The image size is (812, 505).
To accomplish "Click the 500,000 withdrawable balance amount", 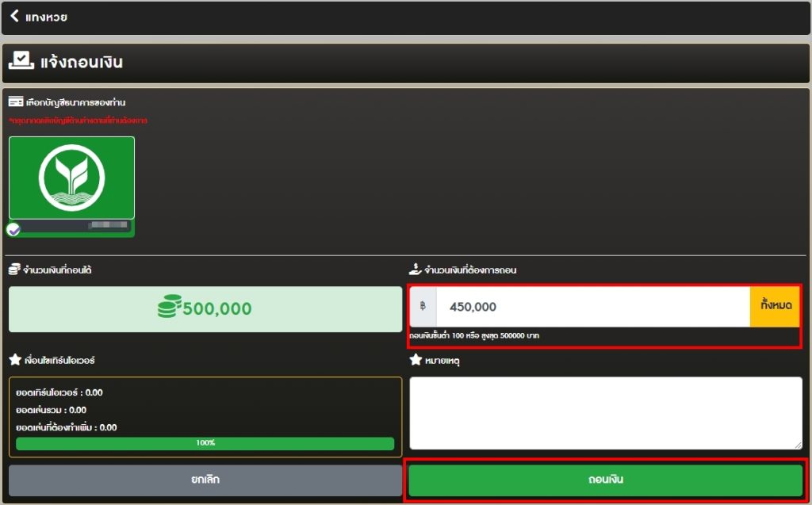I will click(x=217, y=308).
